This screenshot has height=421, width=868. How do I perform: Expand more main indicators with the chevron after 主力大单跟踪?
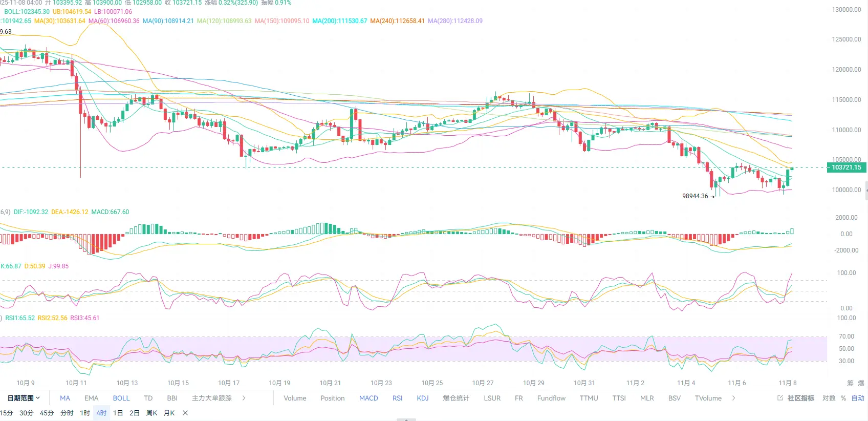(244, 398)
